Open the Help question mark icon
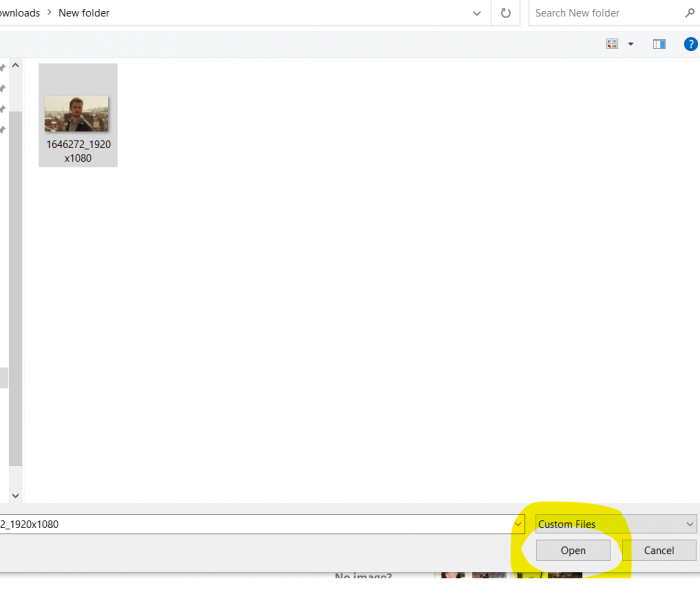This screenshot has width=700, height=603. click(x=691, y=44)
